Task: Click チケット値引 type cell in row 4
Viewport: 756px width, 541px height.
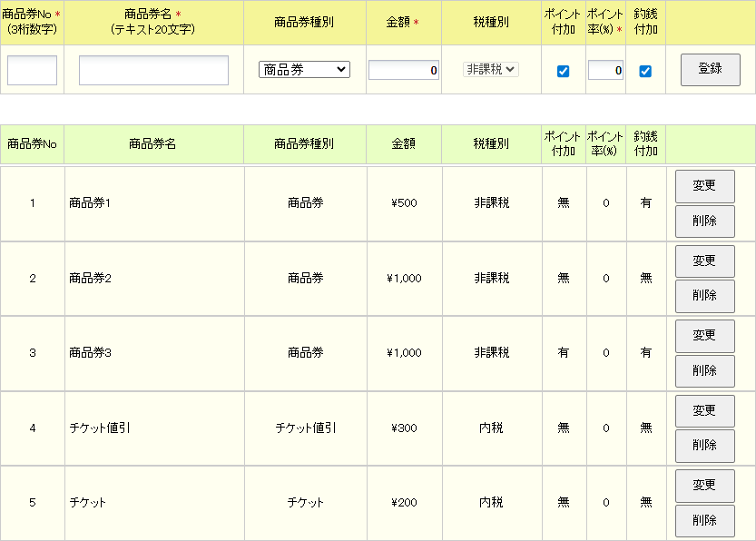Action: (305, 428)
